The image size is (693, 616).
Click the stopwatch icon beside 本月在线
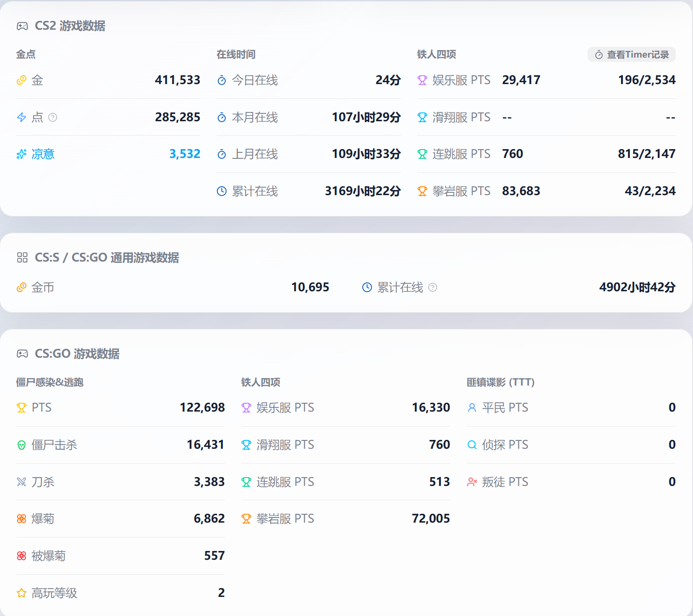click(x=222, y=117)
